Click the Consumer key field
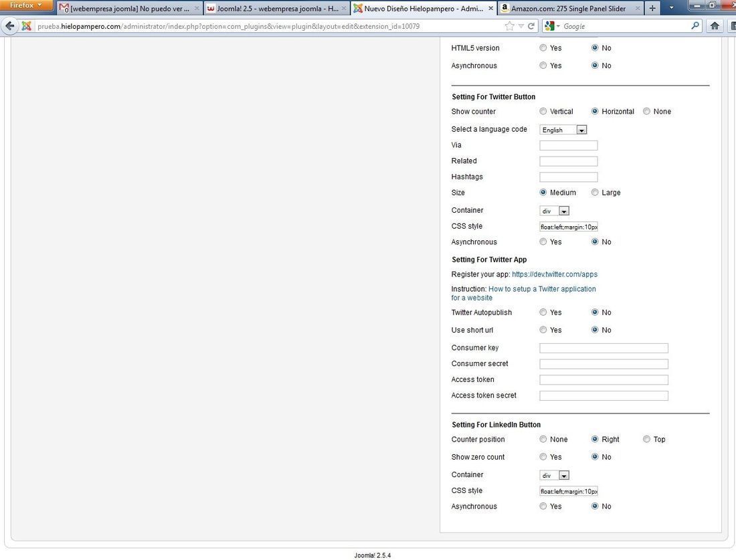 [604, 349]
